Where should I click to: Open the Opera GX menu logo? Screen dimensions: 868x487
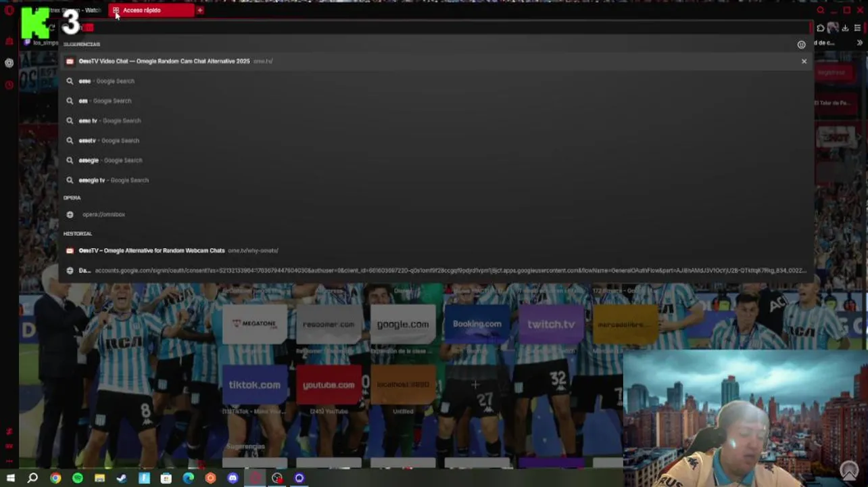pos(9,9)
